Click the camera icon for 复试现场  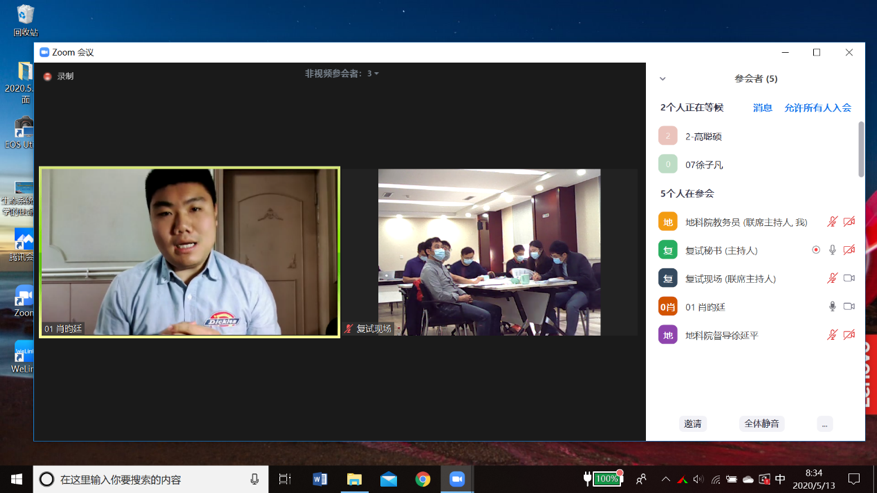point(849,278)
